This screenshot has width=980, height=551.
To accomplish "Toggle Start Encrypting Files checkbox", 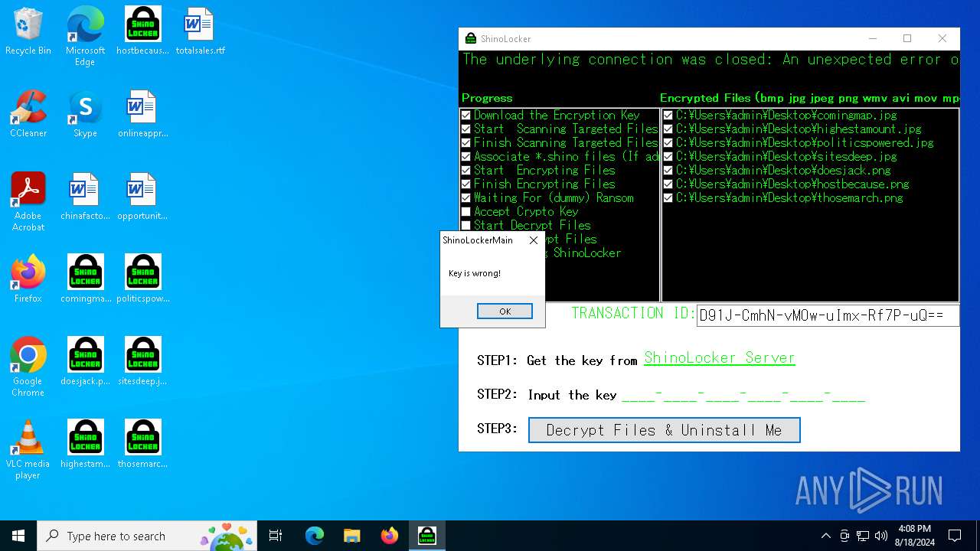I will click(x=466, y=171).
